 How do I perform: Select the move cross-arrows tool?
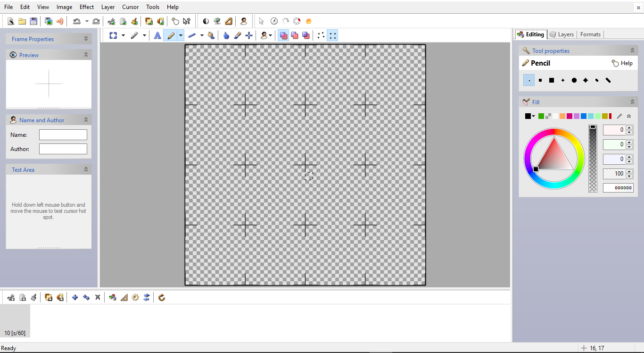coord(249,35)
